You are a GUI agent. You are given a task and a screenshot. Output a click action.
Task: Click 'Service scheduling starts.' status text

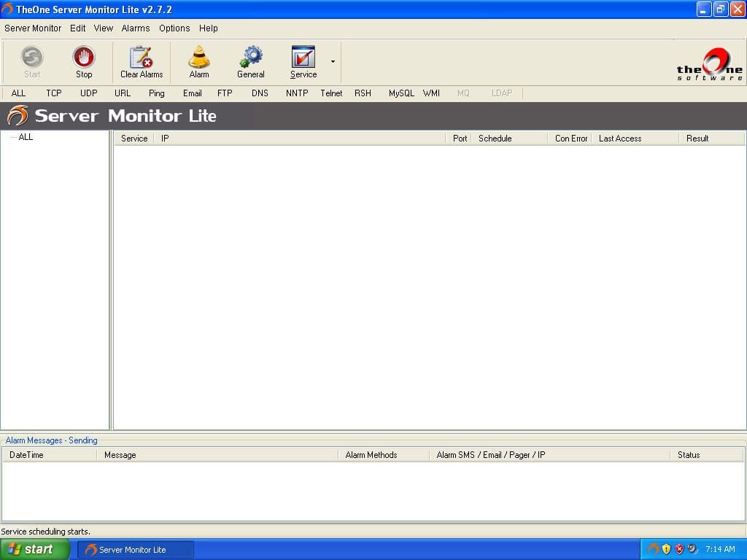[x=45, y=532]
